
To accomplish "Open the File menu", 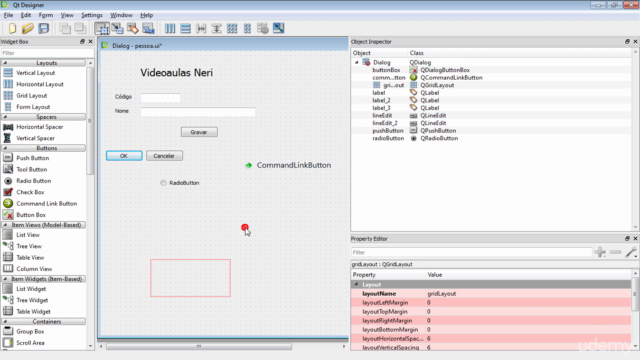I will [8, 15].
